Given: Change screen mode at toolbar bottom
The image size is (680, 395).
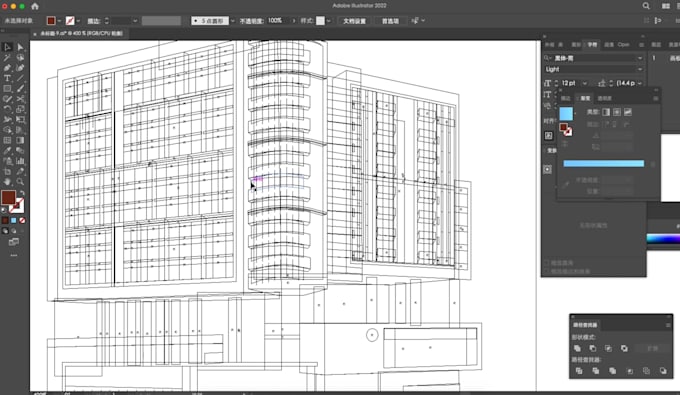Looking at the screenshot, I should pos(13,242).
